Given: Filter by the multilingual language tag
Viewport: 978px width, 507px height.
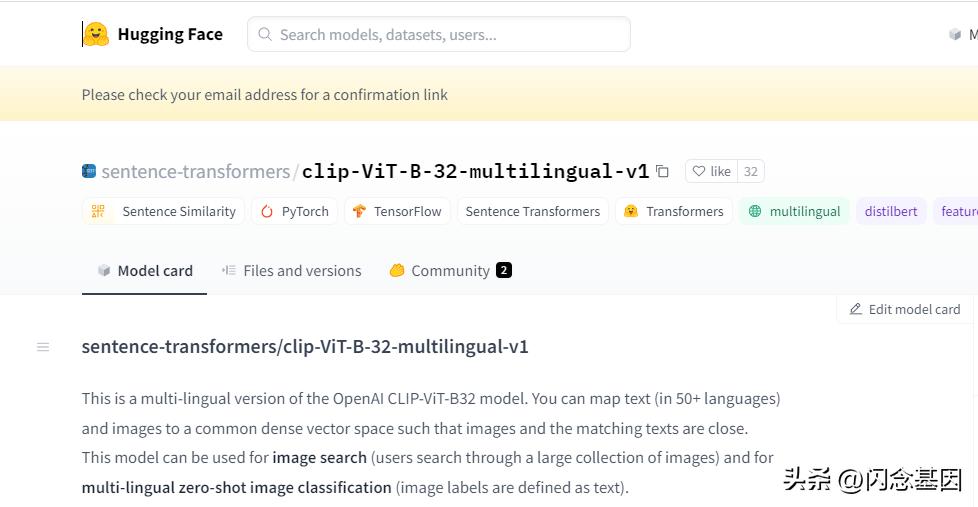Looking at the screenshot, I should 794,211.
